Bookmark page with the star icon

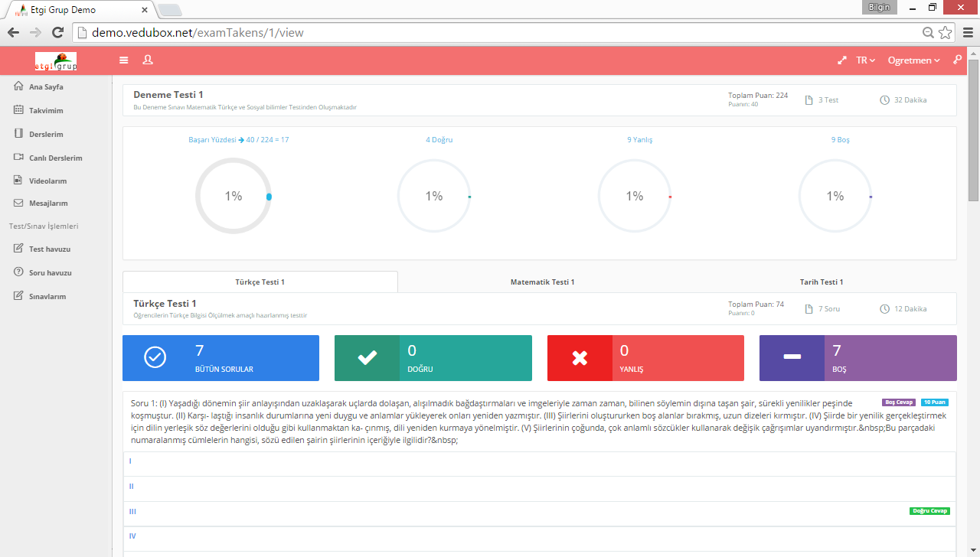[946, 32]
